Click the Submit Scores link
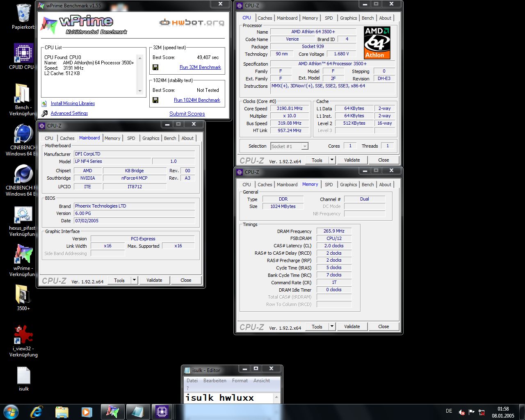The height and width of the screenshot is (420, 525). point(187,114)
